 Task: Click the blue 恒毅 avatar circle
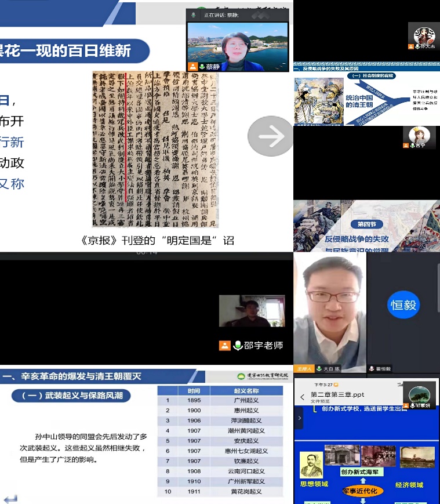(x=403, y=304)
